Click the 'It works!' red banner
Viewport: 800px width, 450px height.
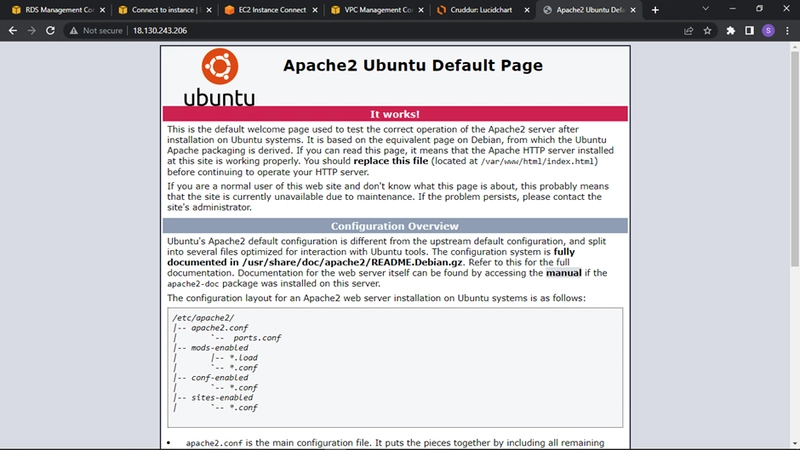[395, 114]
